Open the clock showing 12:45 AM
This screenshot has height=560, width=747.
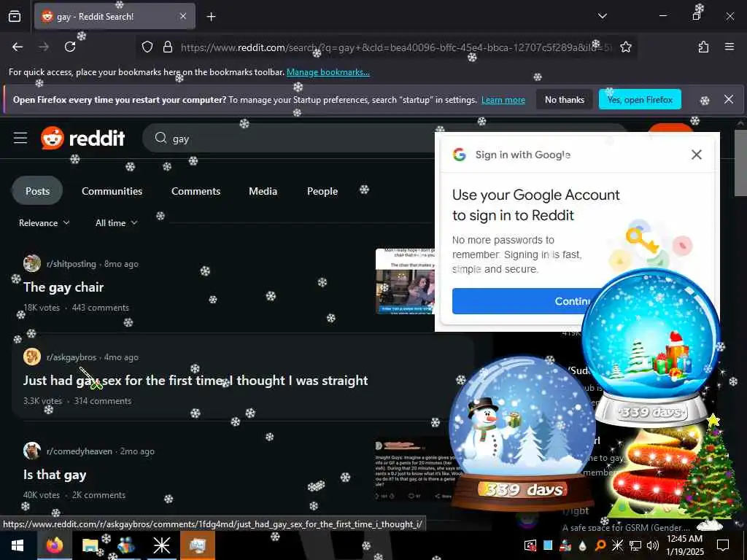[x=684, y=545]
